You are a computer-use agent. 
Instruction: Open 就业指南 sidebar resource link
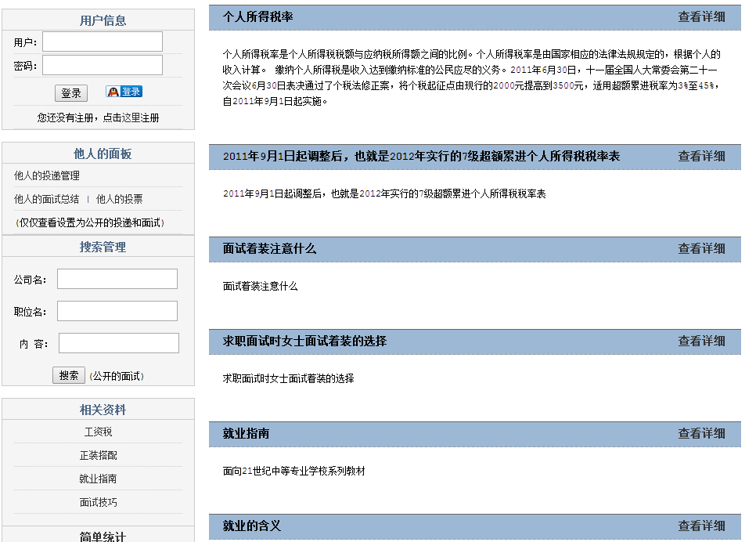point(98,479)
